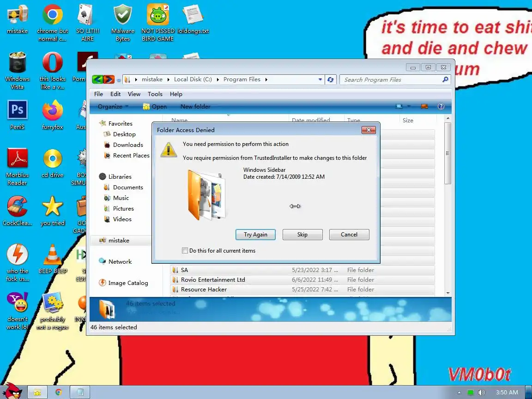The width and height of the screenshot is (532, 399).
Task: Open the cd drive desktop icon
Action: 52,163
